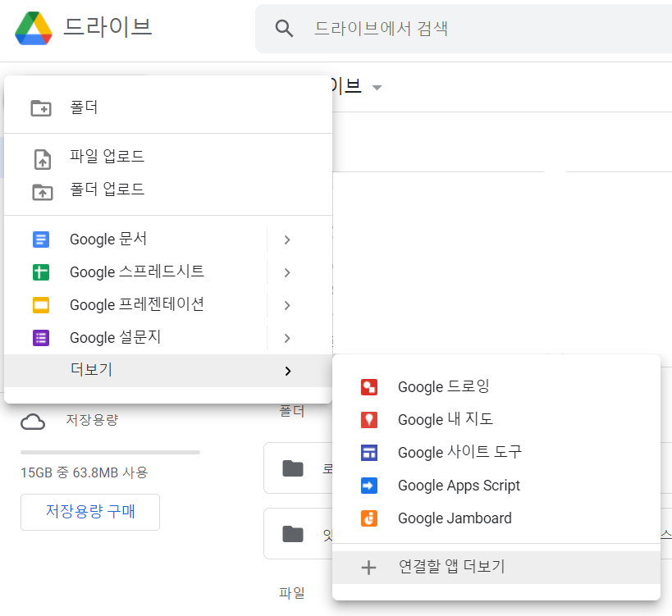Click the plus icon for more apps
672x616 pixels.
click(x=368, y=568)
